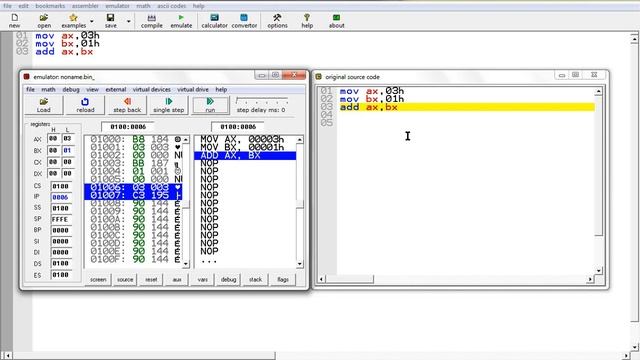Screen dimensions: 640x360
Task: Click the disassembly list scroll up arrow
Action: tap(300, 140)
